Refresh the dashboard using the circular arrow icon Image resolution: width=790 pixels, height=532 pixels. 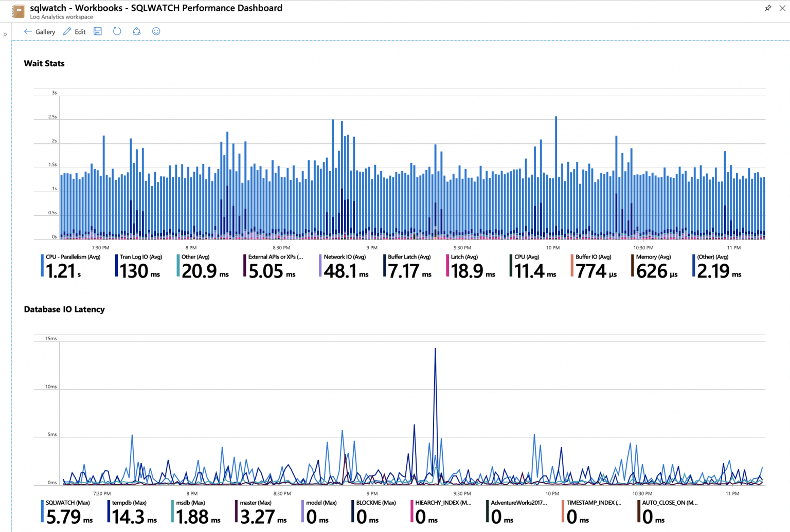point(117,31)
